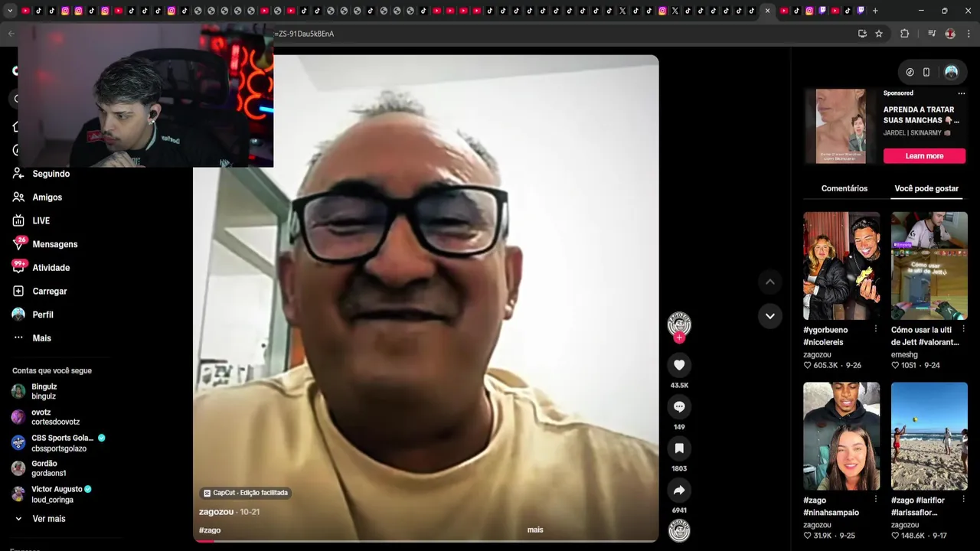Follow zagozou with the red plus badge
Screen dimensions: 980x551
tap(679, 337)
